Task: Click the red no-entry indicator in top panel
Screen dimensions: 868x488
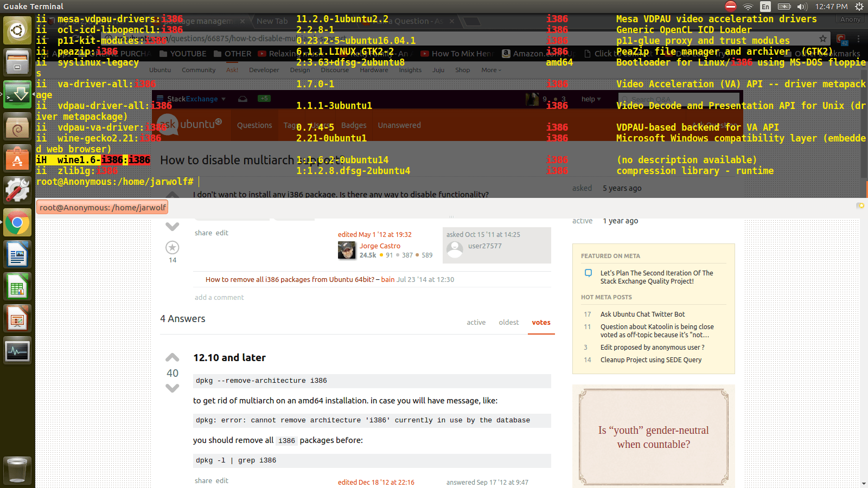Action: pyautogui.click(x=731, y=7)
